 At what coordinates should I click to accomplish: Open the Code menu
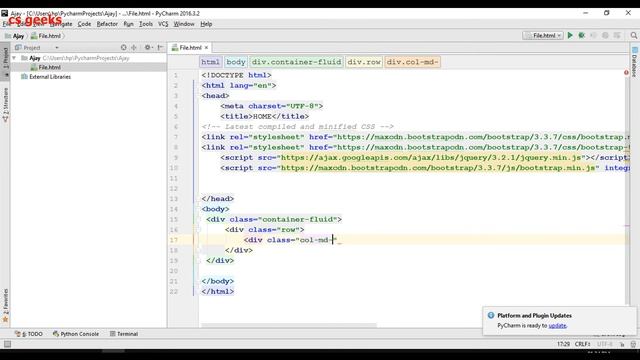(84, 24)
